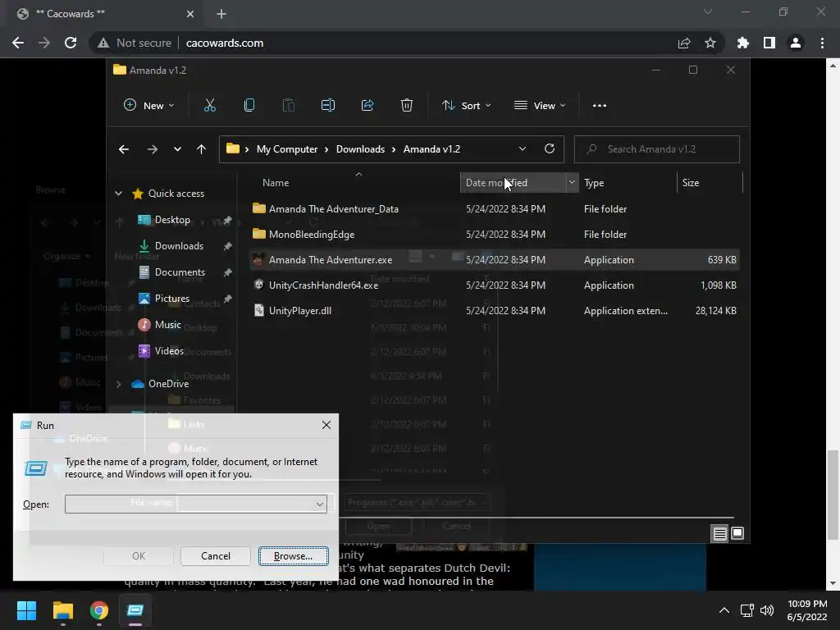Click Cancel in the Run dialog

click(x=216, y=556)
